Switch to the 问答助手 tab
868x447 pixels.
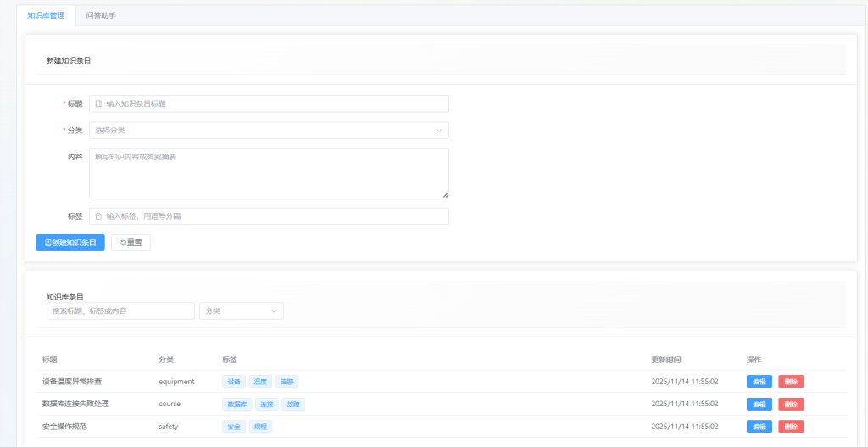tap(101, 15)
